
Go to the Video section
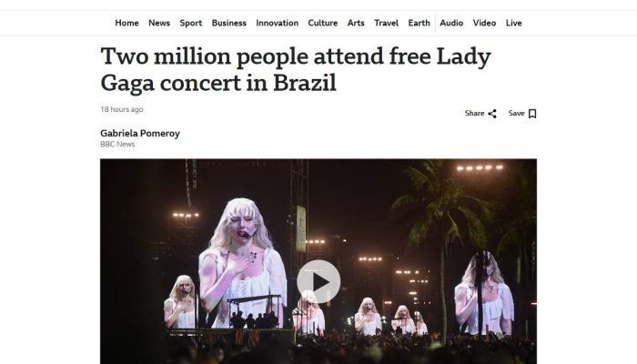point(484,23)
